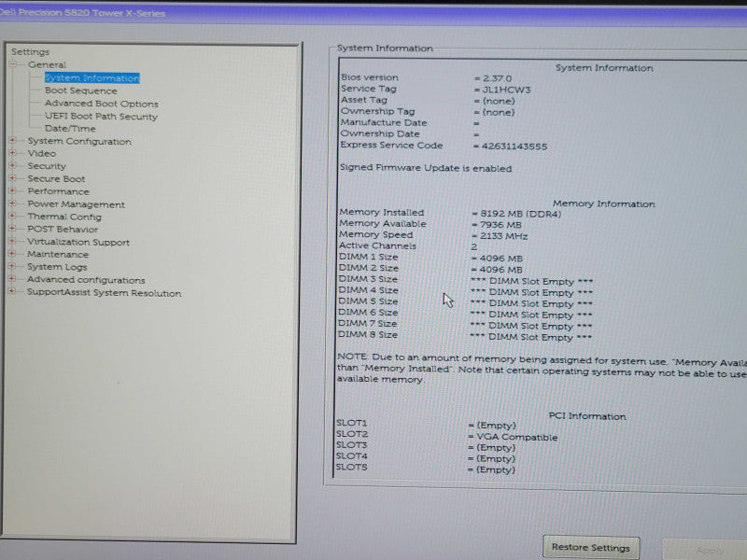
Task: Select the Security category label
Action: (x=47, y=166)
